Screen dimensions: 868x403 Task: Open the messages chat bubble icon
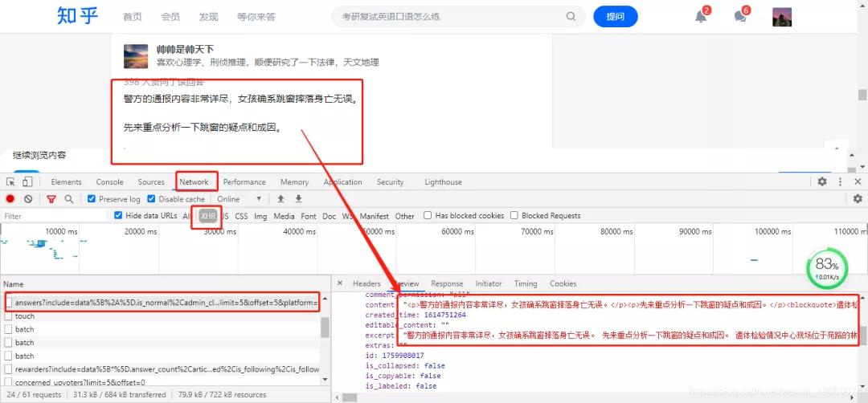740,17
